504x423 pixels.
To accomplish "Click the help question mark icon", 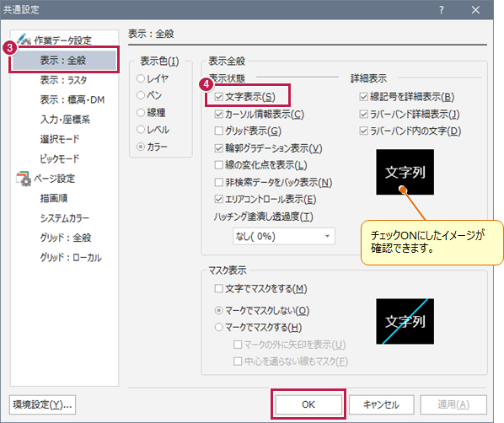I will (x=442, y=10).
